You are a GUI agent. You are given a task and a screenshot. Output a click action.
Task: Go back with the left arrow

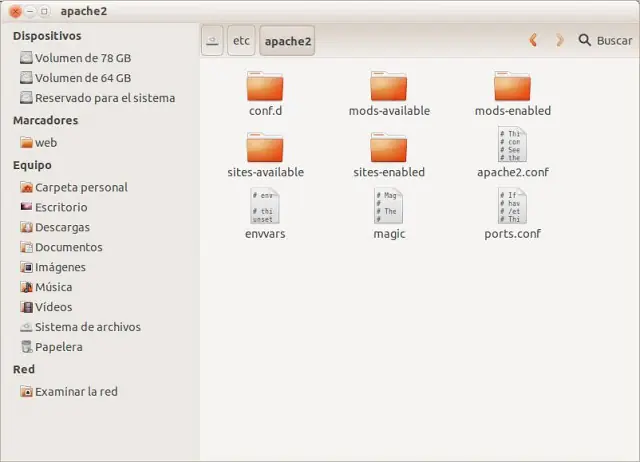pos(533,40)
